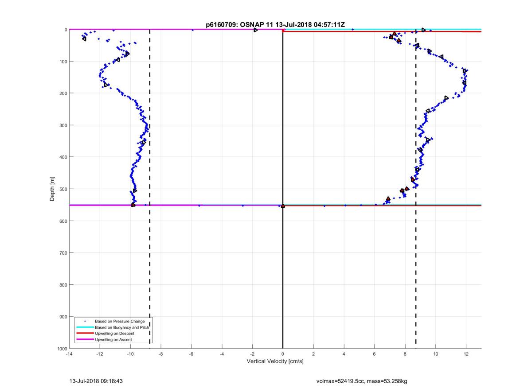The width and height of the screenshot is (532, 392).
Task: Click the '-2' tick on the velocity axis
Action: click(252, 354)
